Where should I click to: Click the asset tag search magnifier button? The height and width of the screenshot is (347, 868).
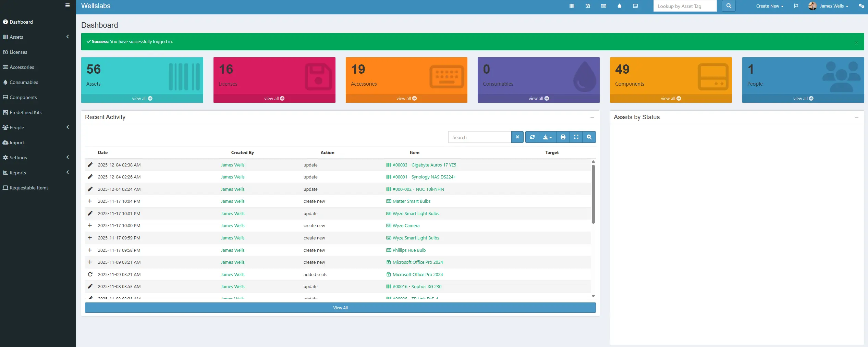tap(729, 6)
